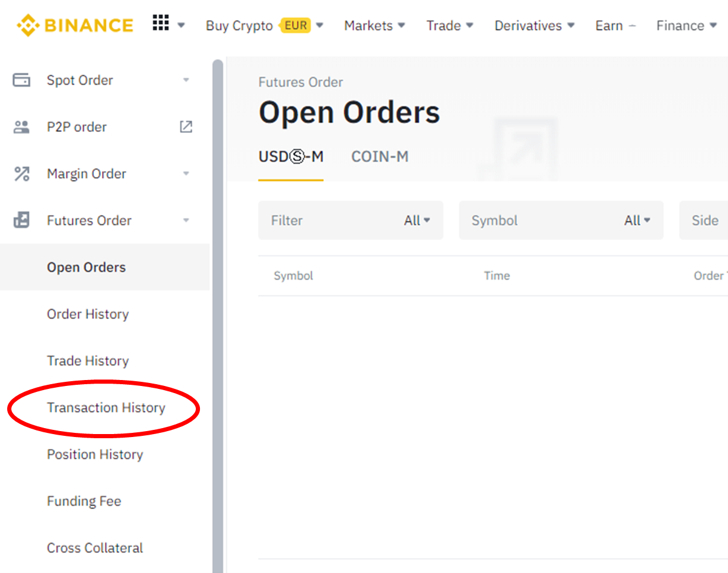Viewport: 728px width, 573px height.
Task: Switch to the COIN-M tab
Action: [380, 157]
